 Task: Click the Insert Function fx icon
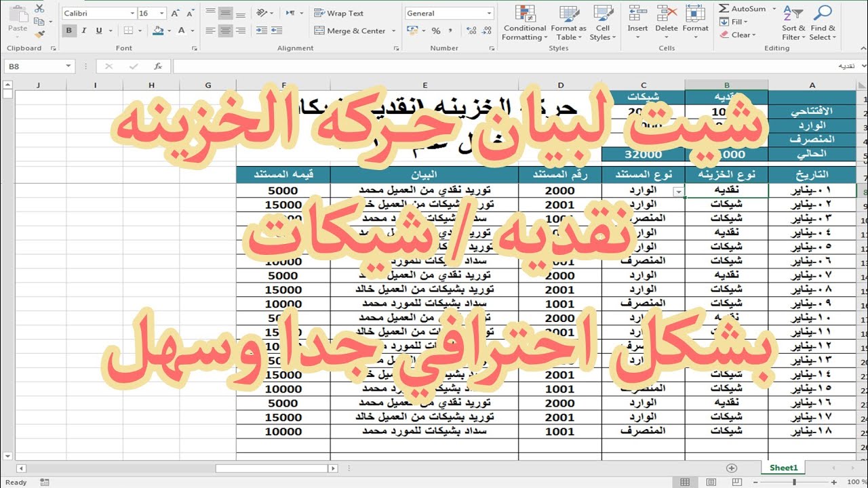(x=158, y=66)
